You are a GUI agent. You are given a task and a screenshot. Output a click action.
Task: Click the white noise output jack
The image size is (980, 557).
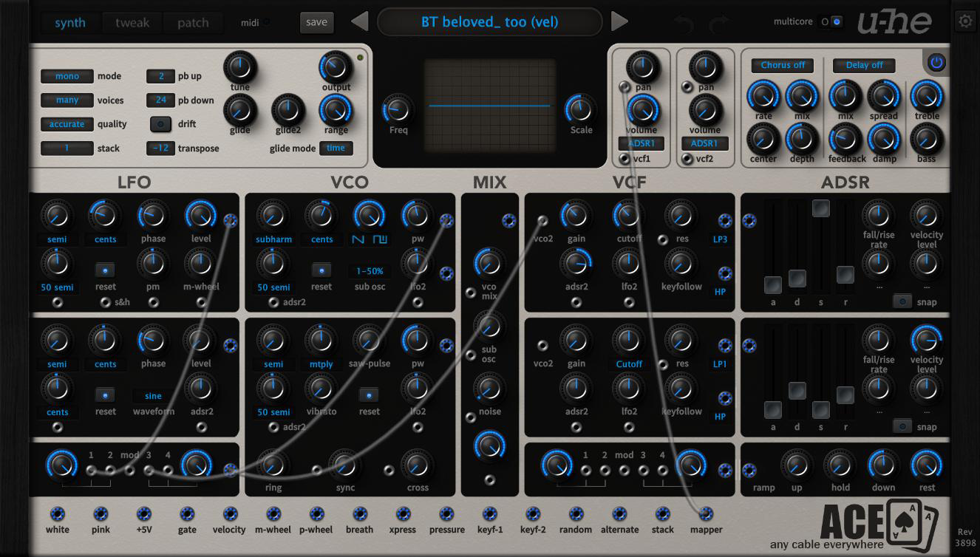(x=57, y=514)
